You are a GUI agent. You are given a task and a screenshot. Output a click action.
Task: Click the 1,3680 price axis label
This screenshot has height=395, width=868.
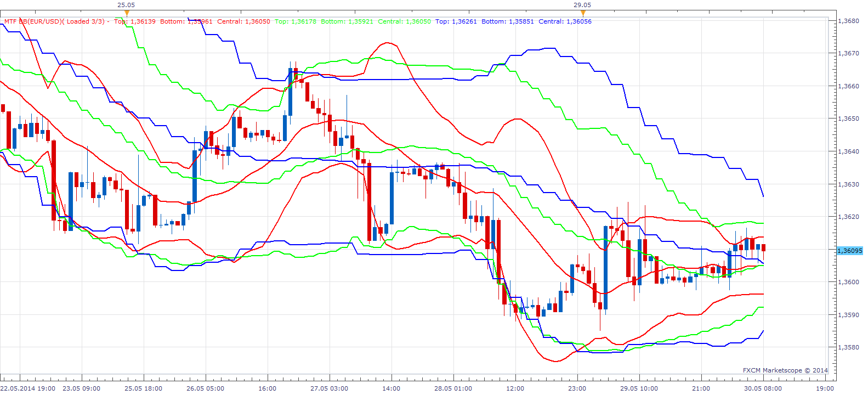849,21
